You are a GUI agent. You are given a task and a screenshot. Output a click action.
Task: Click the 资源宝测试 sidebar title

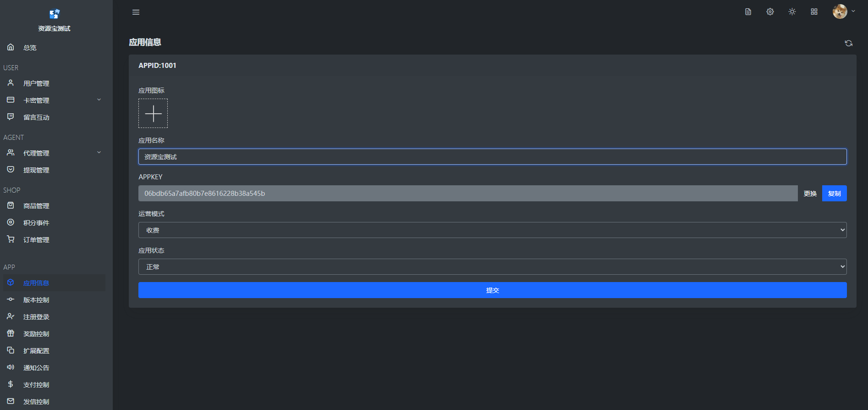54,28
